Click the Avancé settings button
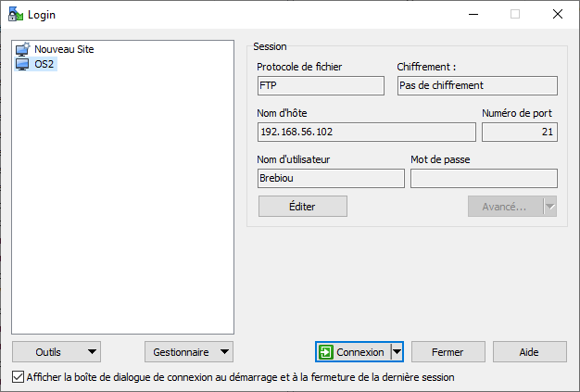 click(504, 207)
